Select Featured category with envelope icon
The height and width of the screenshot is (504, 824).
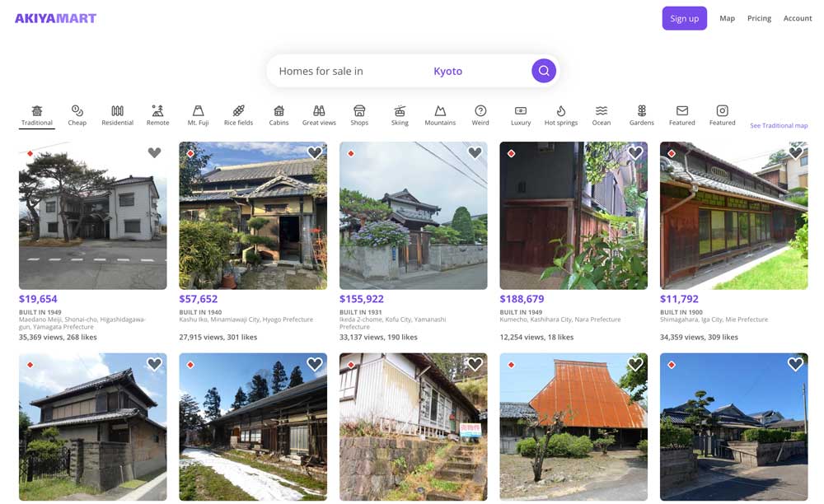tap(682, 115)
